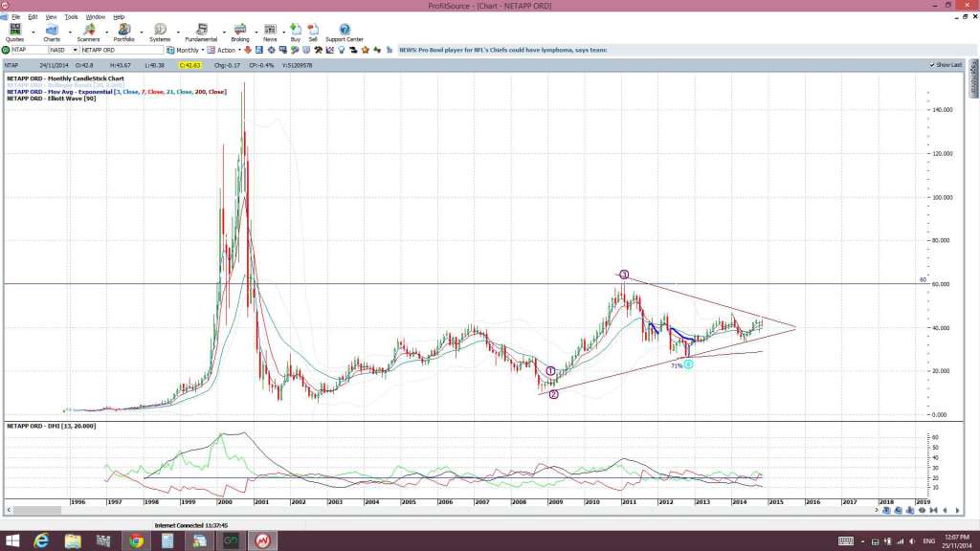Screen dimensions: 980x551
Task: Open the Help menu
Action: [x=119, y=17]
